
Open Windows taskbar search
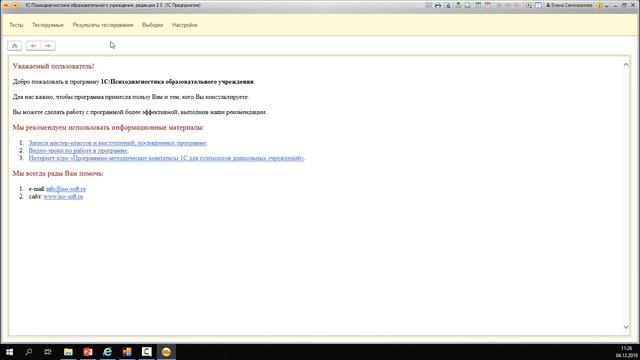29,352
